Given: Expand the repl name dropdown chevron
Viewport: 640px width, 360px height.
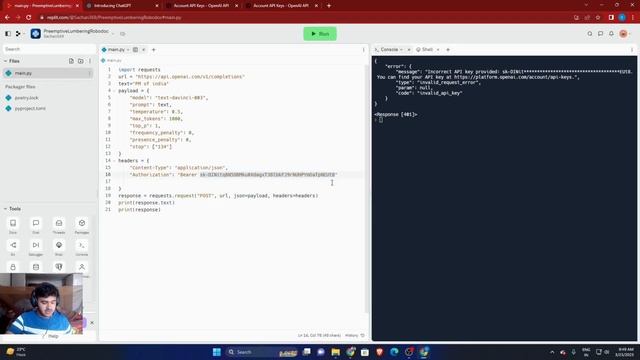Looking at the screenshot, I should coord(113,34).
